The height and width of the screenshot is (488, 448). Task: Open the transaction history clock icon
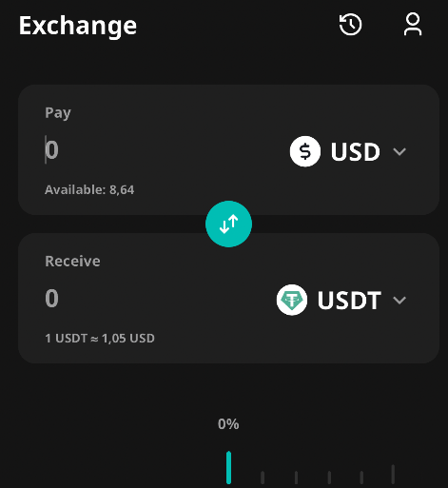(x=350, y=25)
